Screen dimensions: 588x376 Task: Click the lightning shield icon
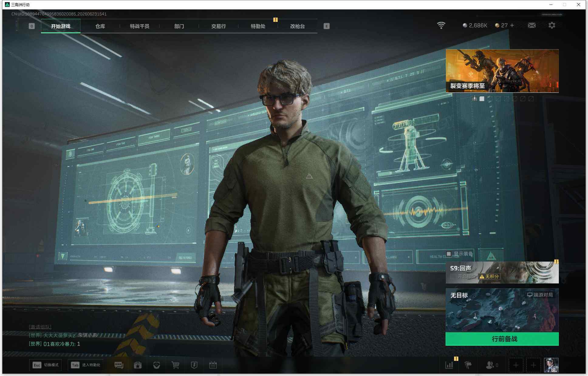194,365
